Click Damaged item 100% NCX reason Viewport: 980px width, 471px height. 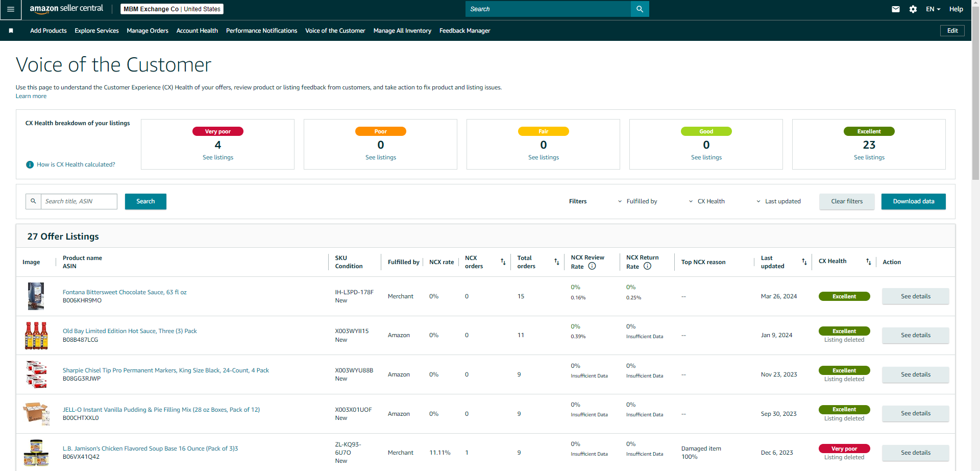701,453
